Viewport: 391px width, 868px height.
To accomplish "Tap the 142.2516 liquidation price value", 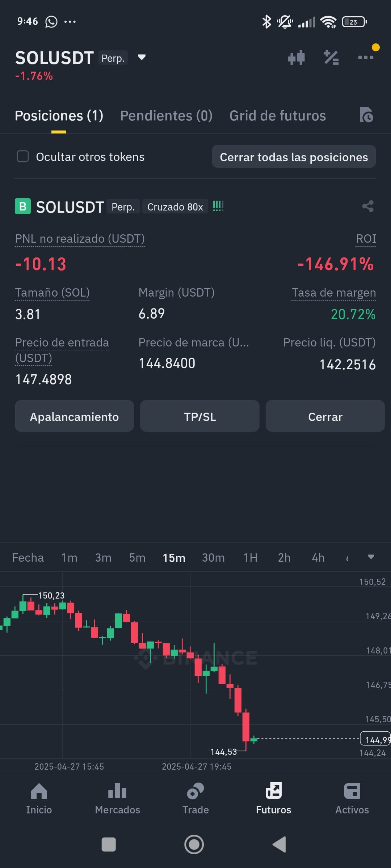I will pyautogui.click(x=348, y=365).
